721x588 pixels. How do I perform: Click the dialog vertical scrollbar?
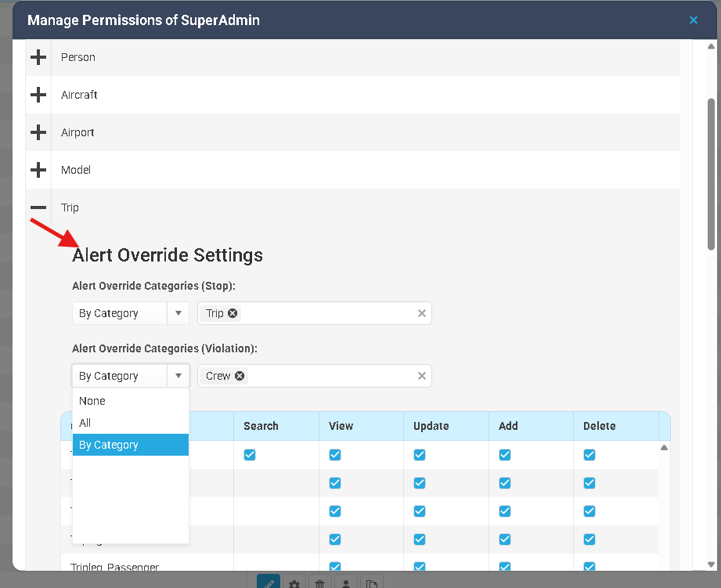point(711,174)
